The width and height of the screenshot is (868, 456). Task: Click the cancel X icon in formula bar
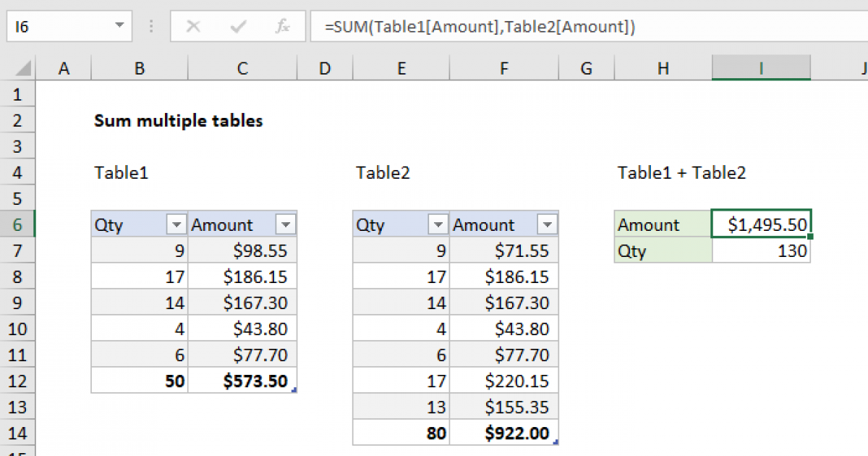click(193, 27)
